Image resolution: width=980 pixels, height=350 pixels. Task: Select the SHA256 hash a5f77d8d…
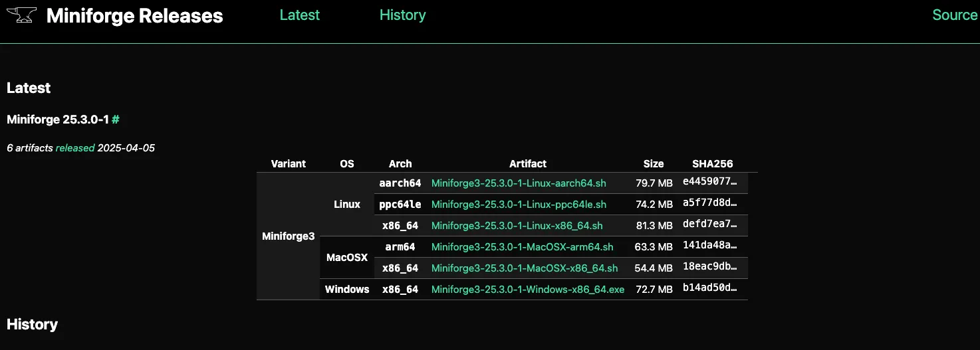click(710, 203)
